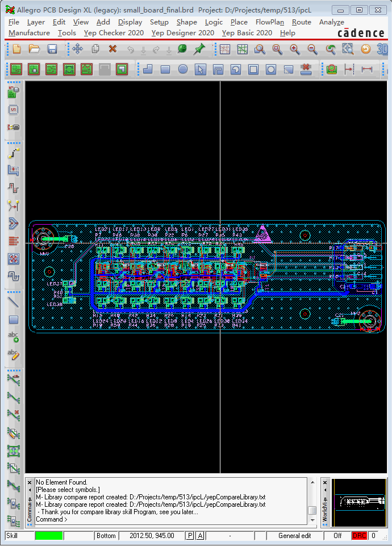Select the Slide route tool

pyautogui.click(x=14, y=170)
